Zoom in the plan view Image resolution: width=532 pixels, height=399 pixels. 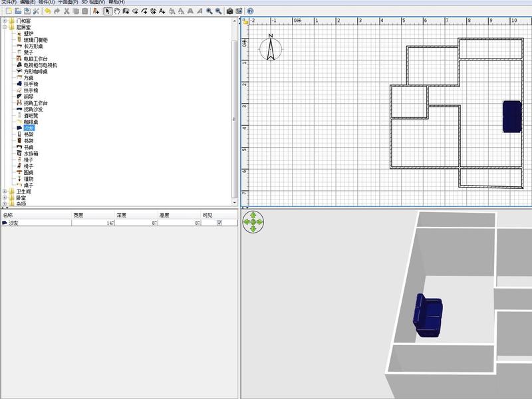[209, 11]
